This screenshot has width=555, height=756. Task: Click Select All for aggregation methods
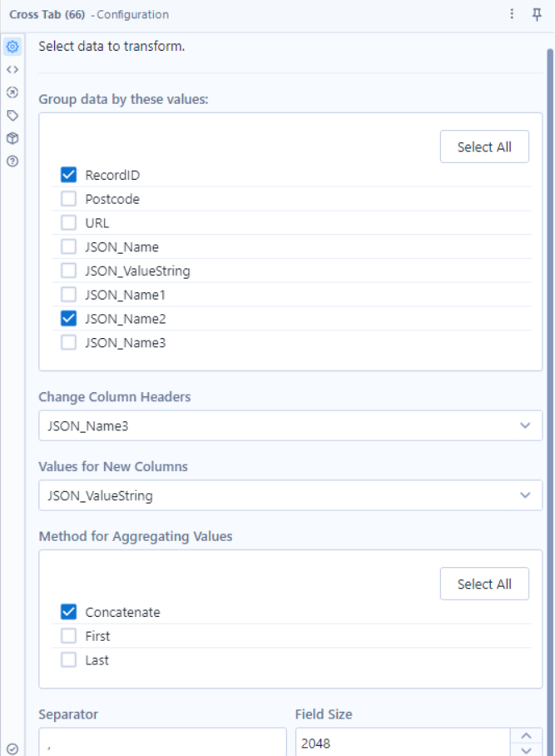pyautogui.click(x=484, y=584)
